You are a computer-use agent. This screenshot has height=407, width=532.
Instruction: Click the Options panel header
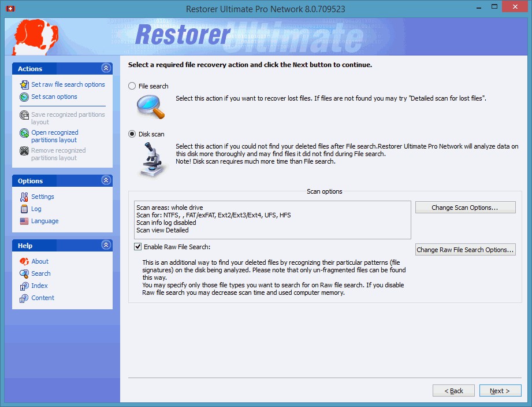pyautogui.click(x=62, y=180)
